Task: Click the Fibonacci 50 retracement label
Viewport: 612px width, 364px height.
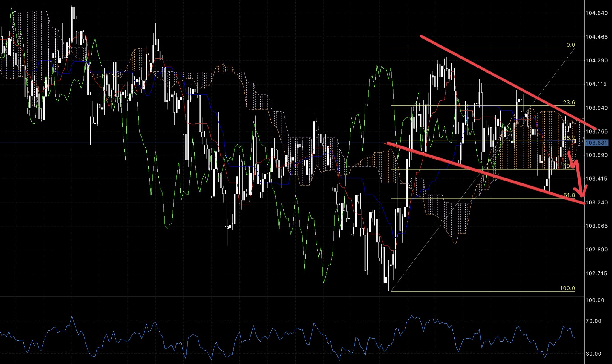Action: [x=566, y=166]
